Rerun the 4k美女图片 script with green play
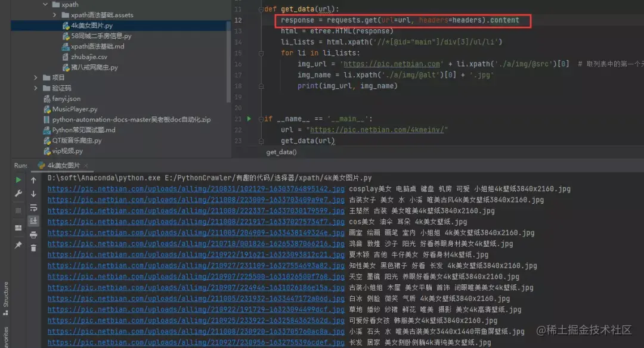Viewport: 644px width, 348px height. [x=18, y=180]
